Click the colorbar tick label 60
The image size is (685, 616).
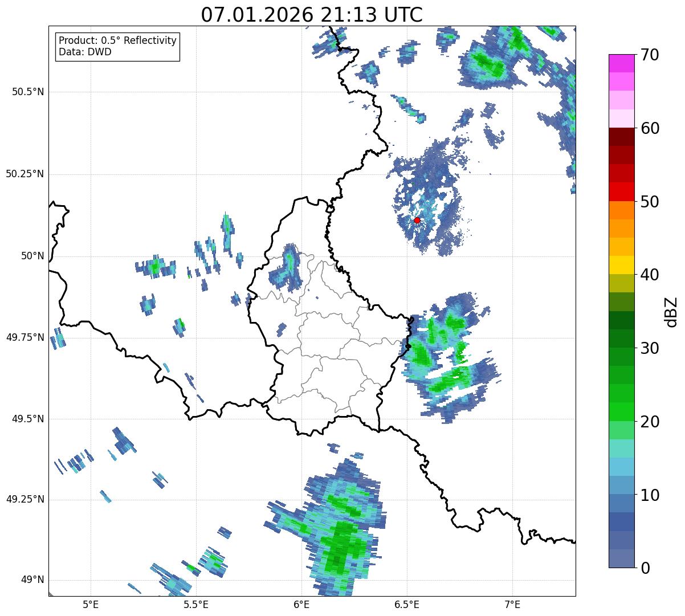coord(650,128)
